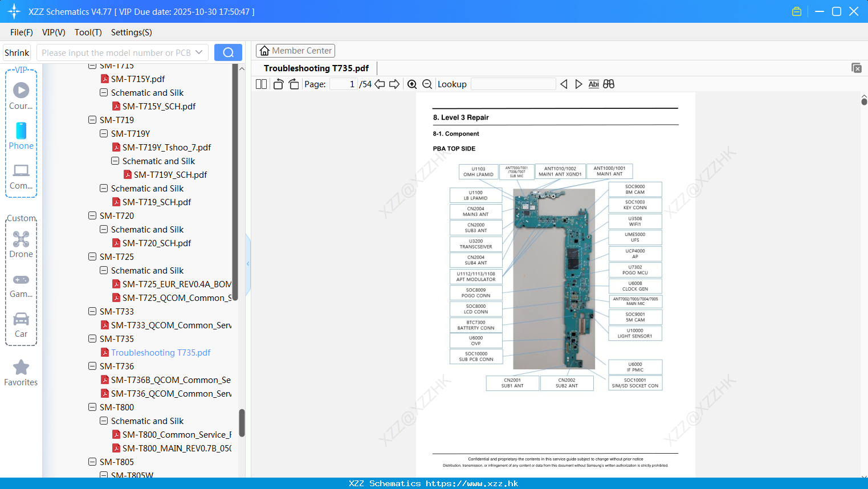This screenshot has height=489, width=868.
Task: Click the binoculars search icon
Action: pyautogui.click(x=609, y=84)
